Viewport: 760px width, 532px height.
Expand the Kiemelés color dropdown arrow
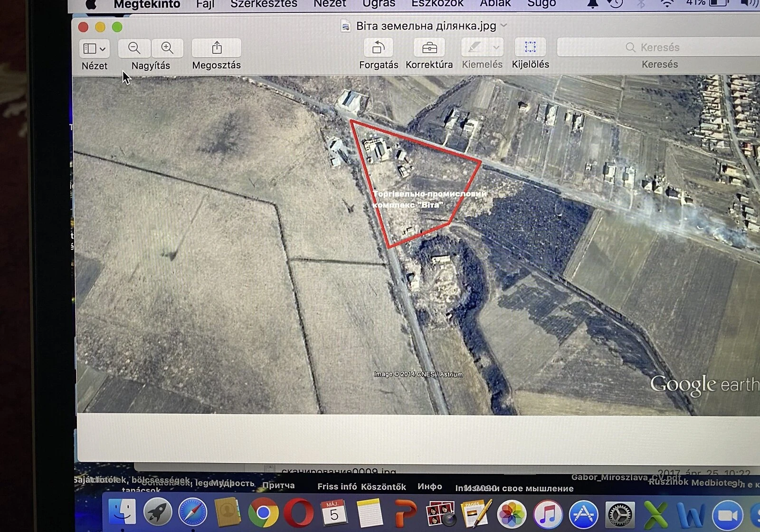pos(496,47)
